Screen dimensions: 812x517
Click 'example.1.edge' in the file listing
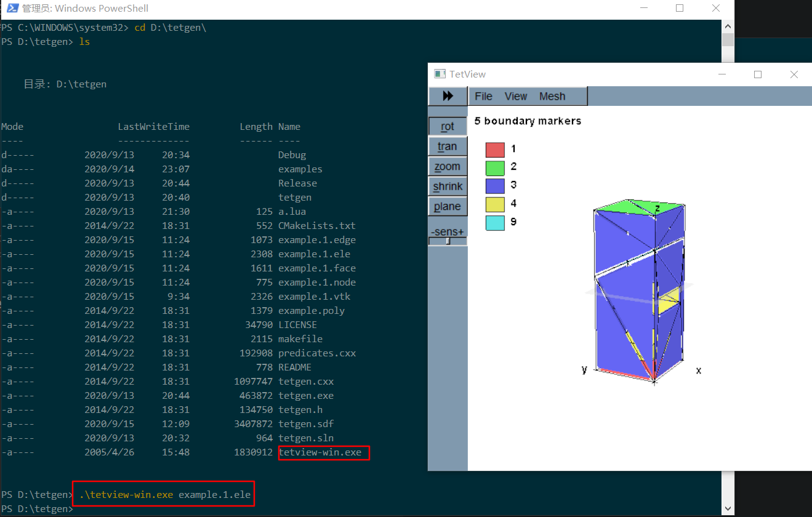point(317,239)
